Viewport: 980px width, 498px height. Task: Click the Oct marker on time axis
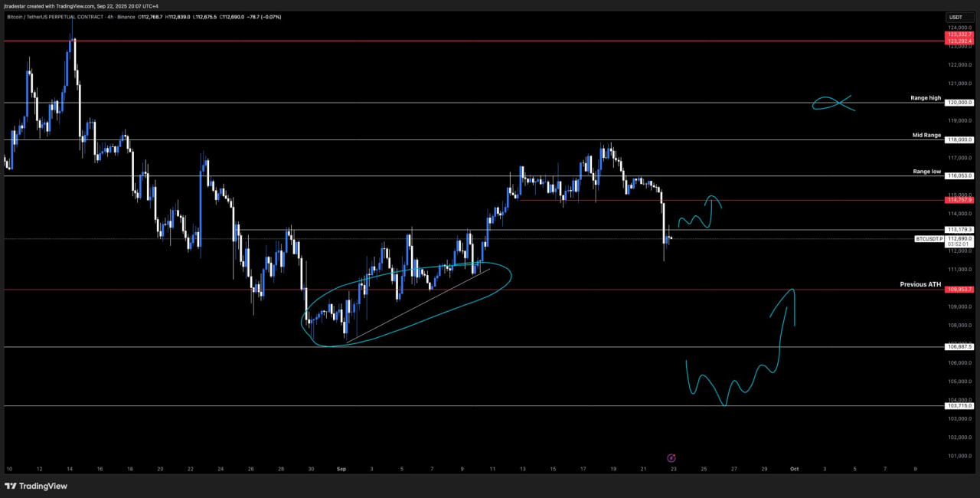(x=794, y=468)
